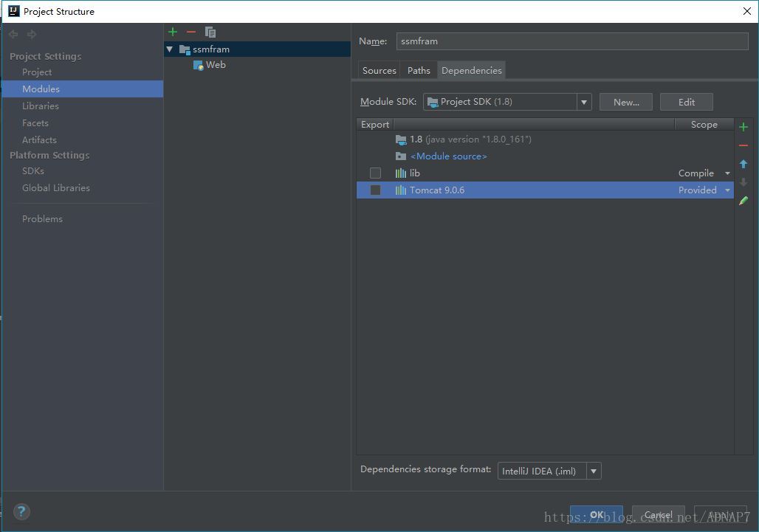The height and width of the screenshot is (532, 759).
Task: Click the JDK 1.8 folder icon
Action: coord(401,139)
